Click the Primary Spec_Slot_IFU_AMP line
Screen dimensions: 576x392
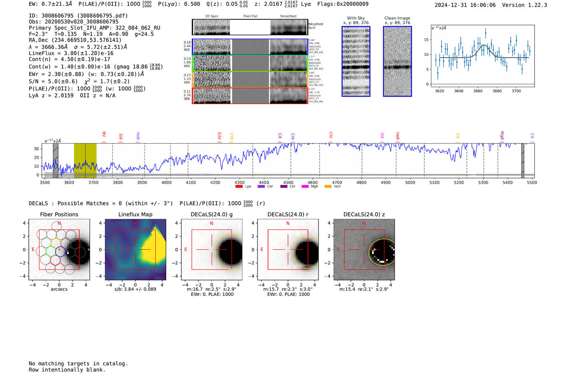coord(95,28)
